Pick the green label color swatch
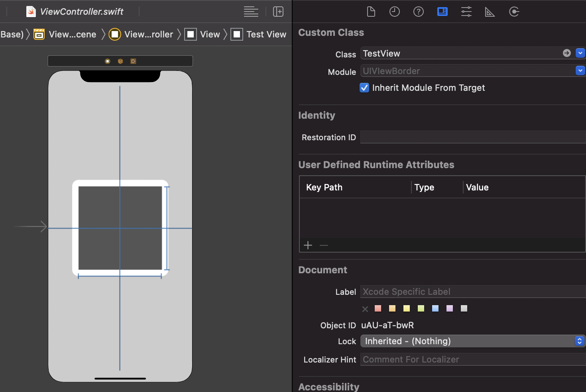 [x=421, y=308]
